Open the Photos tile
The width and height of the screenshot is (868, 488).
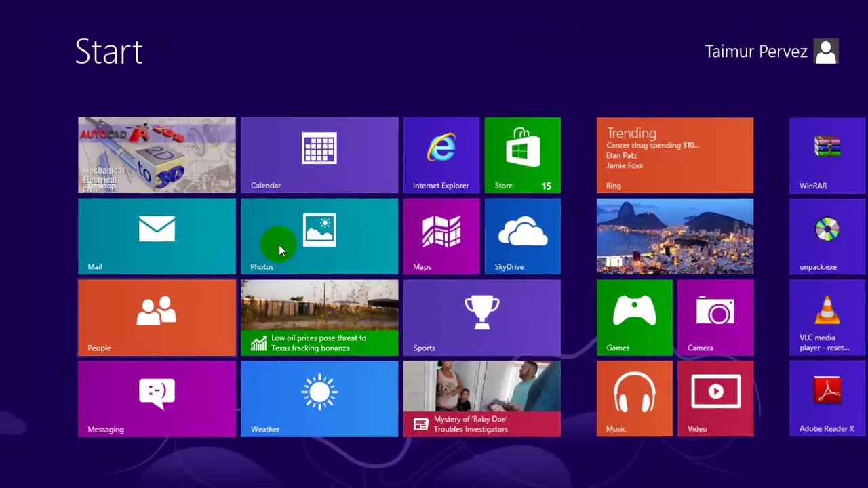coord(319,237)
